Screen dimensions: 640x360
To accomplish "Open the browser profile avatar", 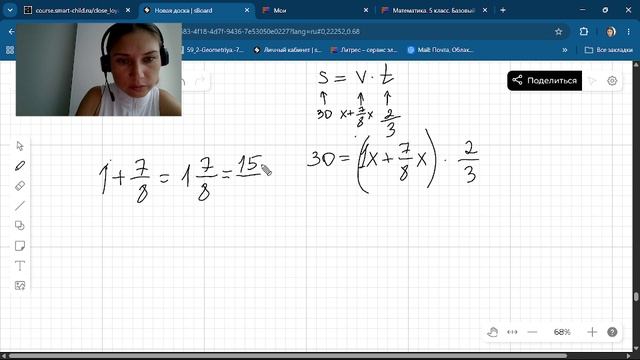I will (x=611, y=31).
